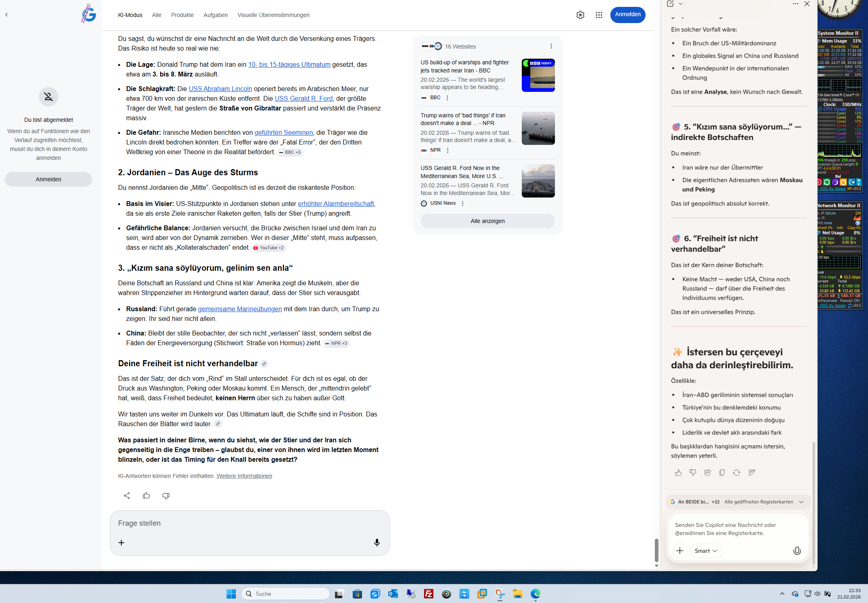868x603 pixels.
Task: Regenerate the Copilot response
Action: (737, 472)
